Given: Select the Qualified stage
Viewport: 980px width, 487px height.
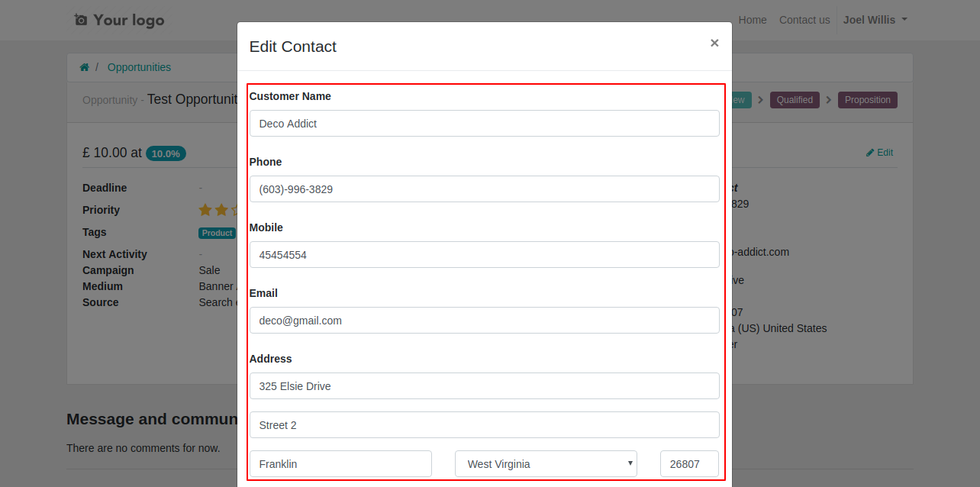Looking at the screenshot, I should click(795, 100).
